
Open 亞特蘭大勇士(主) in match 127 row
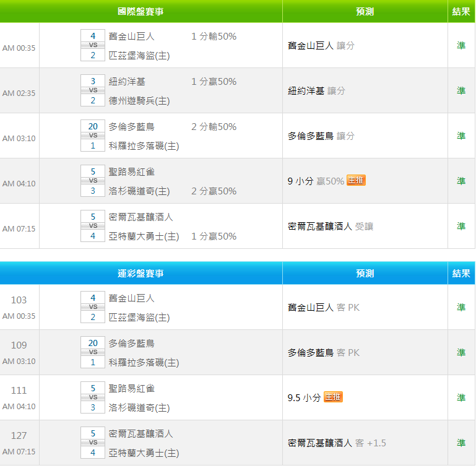pos(144,453)
